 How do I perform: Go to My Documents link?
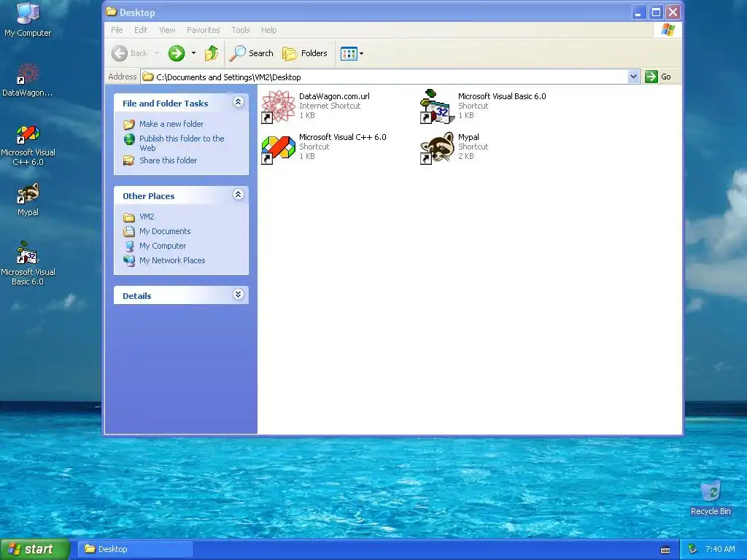[165, 231]
